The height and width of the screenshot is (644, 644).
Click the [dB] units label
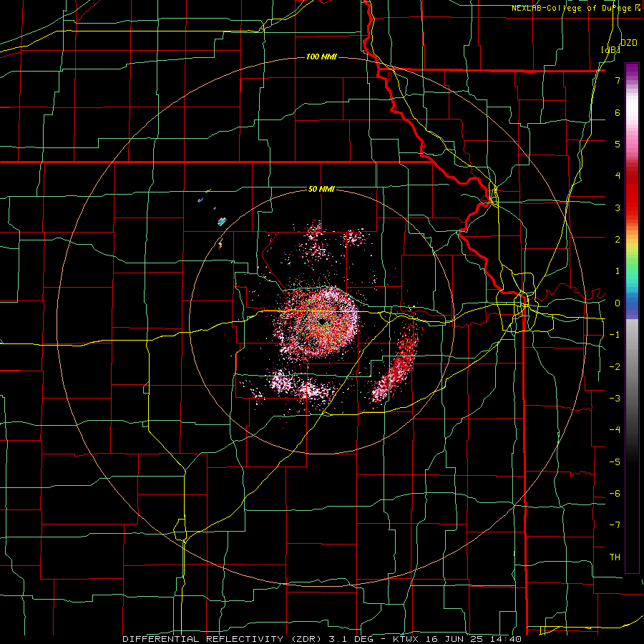point(610,49)
